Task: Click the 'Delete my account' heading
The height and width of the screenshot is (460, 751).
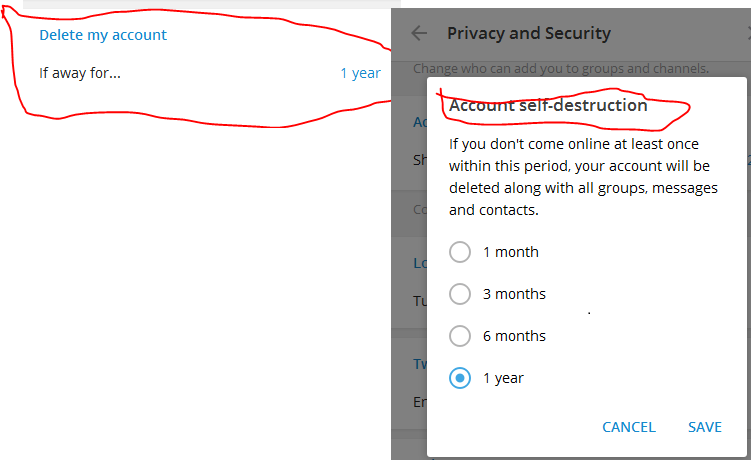Action: 103,35
